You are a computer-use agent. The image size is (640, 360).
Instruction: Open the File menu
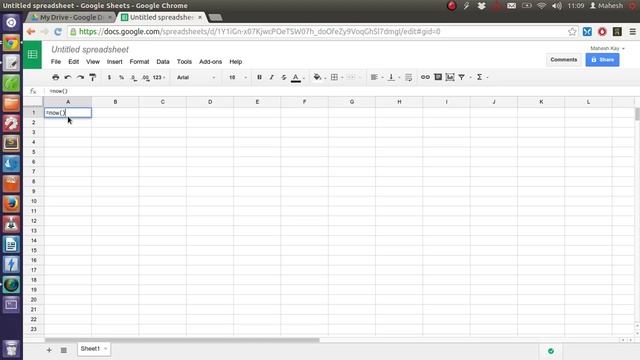(56, 62)
